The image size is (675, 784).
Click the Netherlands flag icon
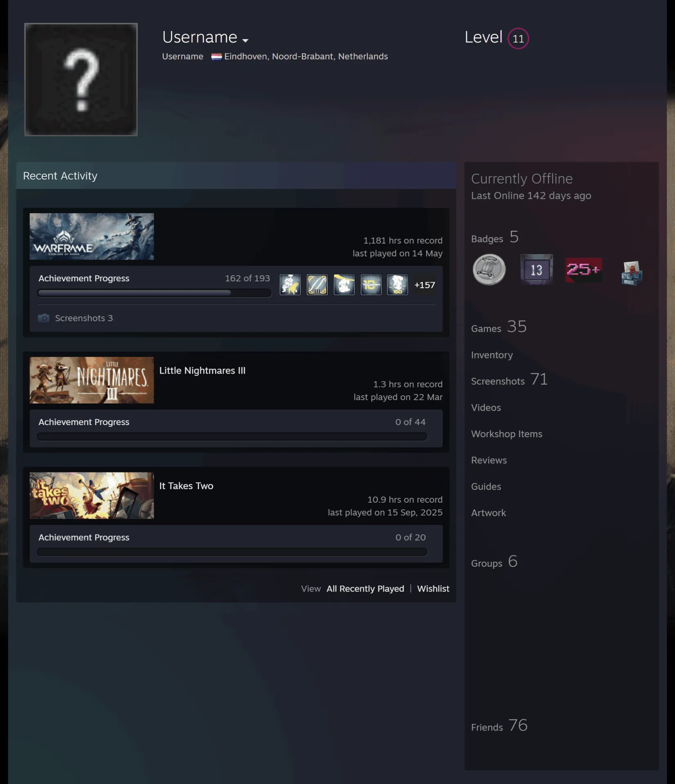217,57
